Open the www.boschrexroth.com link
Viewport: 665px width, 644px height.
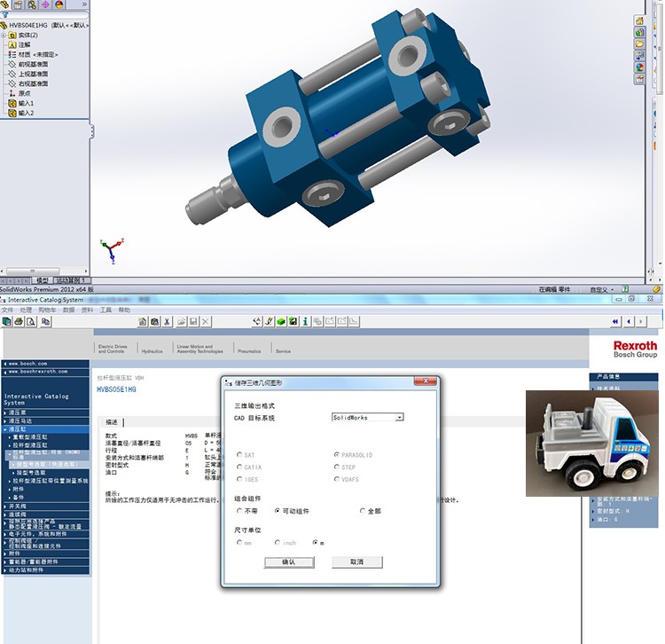click(x=38, y=371)
